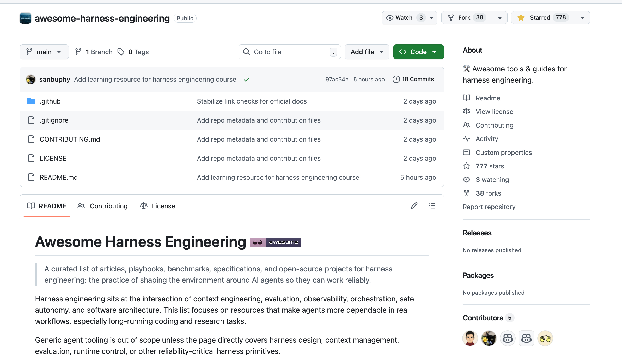Click the Go to file search field
622x364 pixels.
pyautogui.click(x=289, y=52)
